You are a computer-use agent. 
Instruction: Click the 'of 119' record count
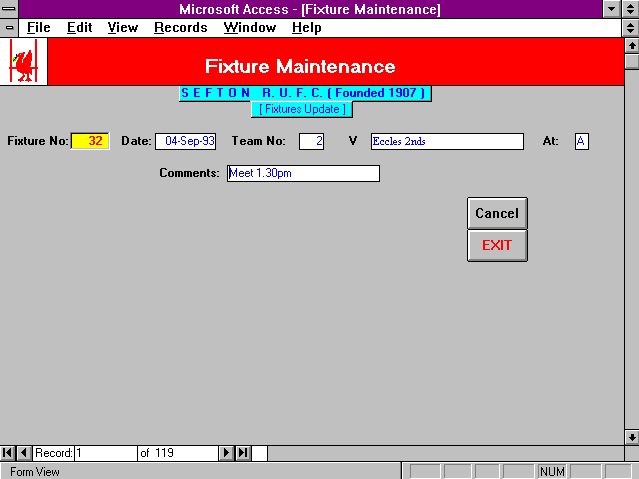[157, 453]
